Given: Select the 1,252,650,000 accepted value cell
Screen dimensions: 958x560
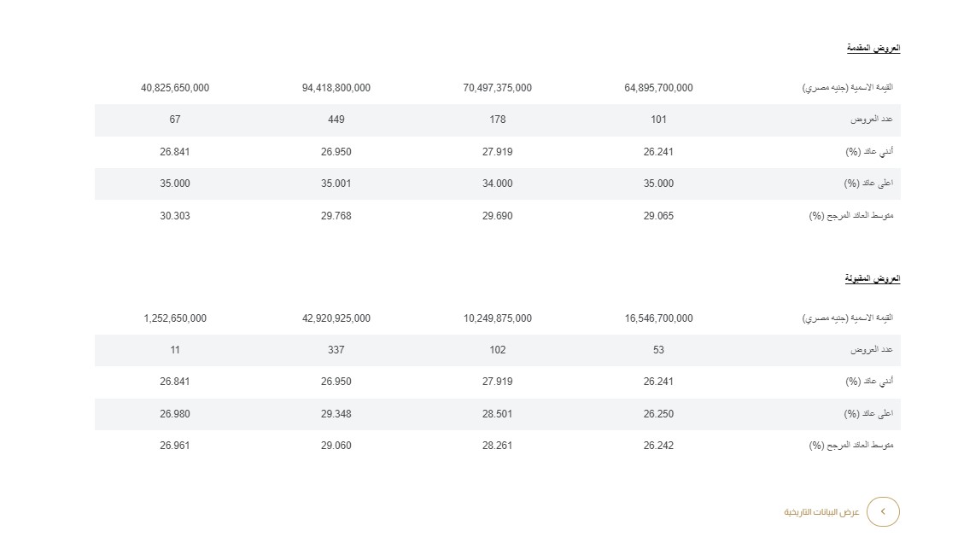Looking at the screenshot, I should click(175, 318).
